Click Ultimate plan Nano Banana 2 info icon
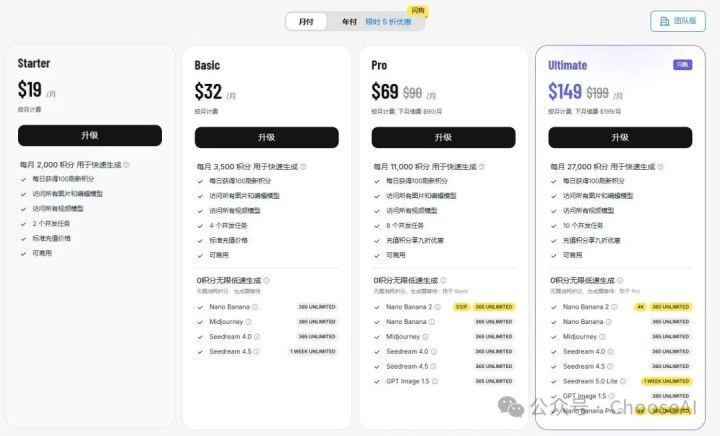This screenshot has height=436, width=720. pyautogui.click(x=614, y=307)
